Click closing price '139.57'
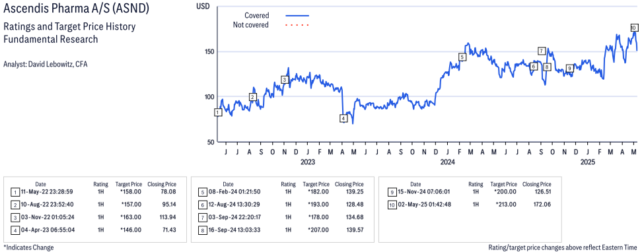 (x=355, y=230)
